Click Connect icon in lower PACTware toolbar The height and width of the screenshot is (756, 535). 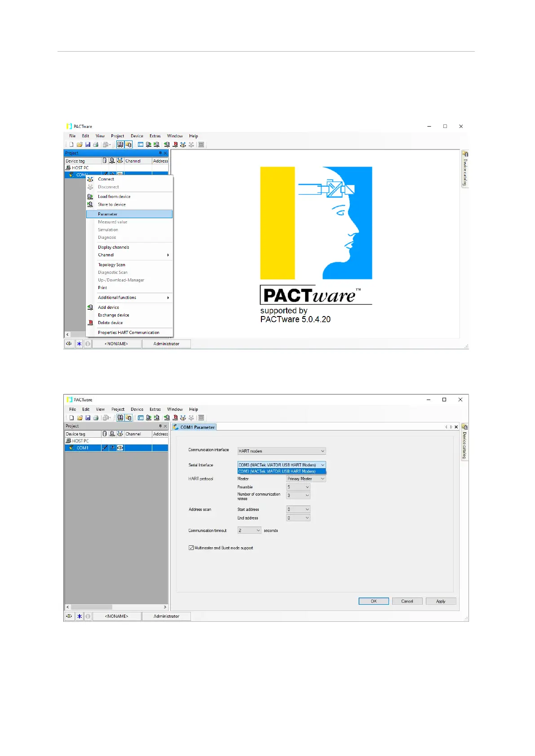pyautogui.click(x=183, y=418)
